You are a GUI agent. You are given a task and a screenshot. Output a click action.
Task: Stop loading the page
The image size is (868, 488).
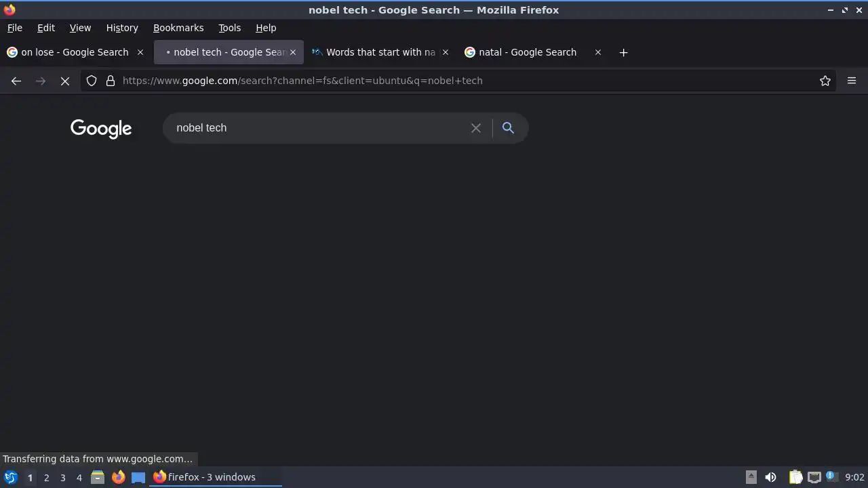(x=65, y=81)
